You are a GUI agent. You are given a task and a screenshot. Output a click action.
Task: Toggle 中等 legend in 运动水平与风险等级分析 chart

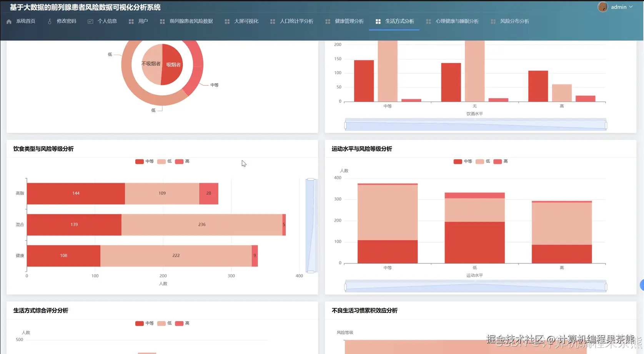pyautogui.click(x=463, y=161)
